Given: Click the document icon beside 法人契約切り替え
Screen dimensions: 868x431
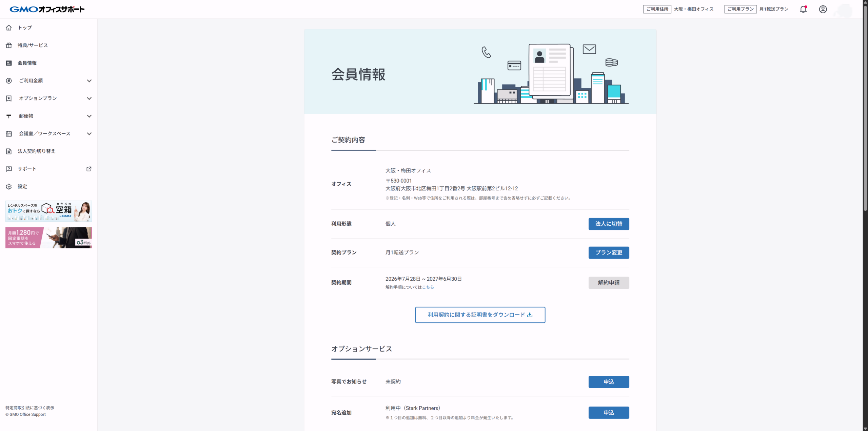Looking at the screenshot, I should pyautogui.click(x=9, y=151).
